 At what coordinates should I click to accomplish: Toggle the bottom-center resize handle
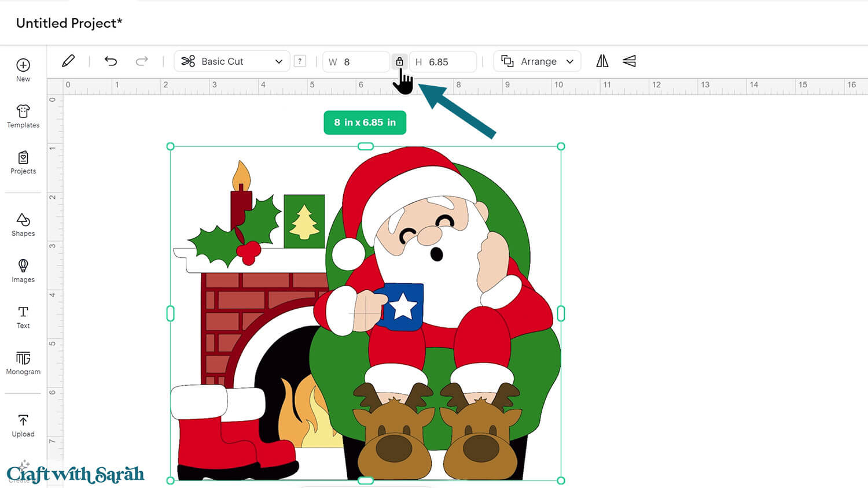click(x=365, y=480)
